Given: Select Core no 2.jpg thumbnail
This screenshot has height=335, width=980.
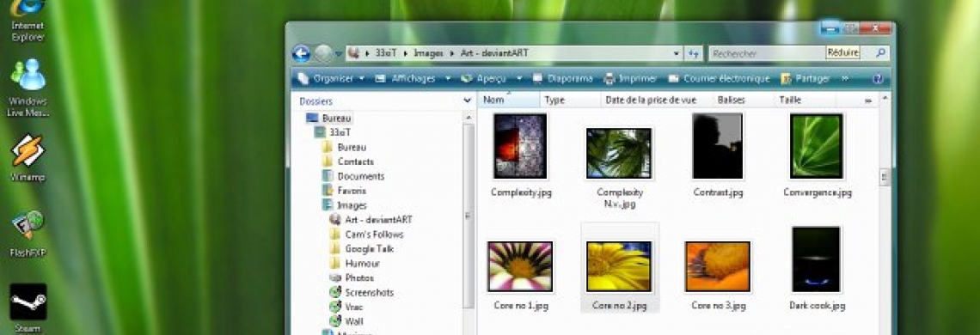Looking at the screenshot, I should click(619, 267).
